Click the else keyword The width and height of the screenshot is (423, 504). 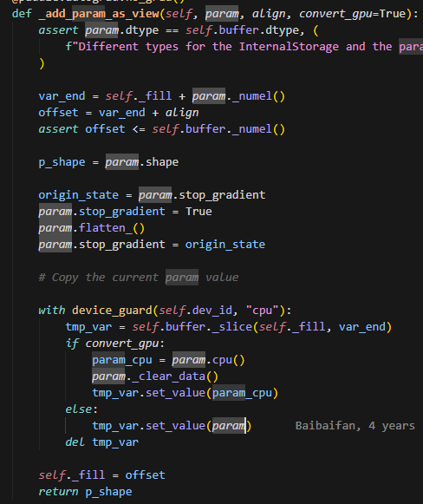(x=78, y=409)
